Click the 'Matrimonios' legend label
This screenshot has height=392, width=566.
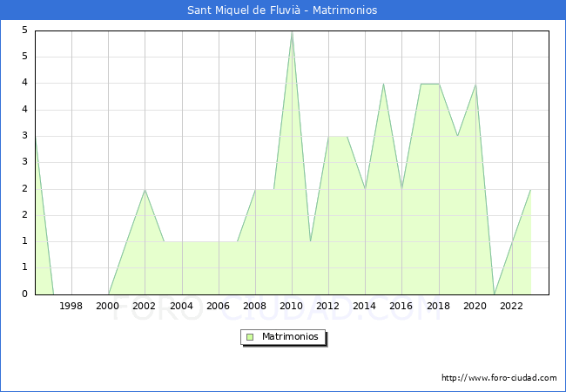tap(290, 336)
